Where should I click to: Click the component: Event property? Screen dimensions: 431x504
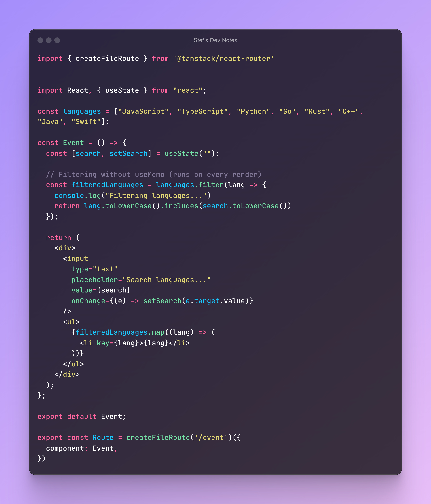(x=82, y=448)
